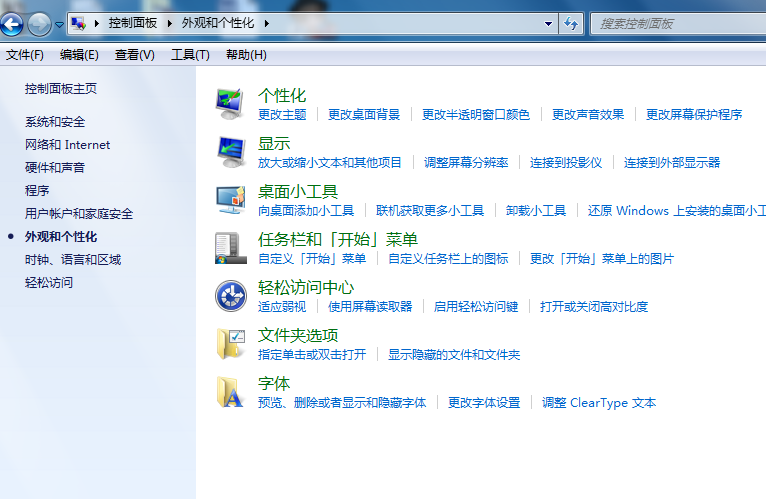Open the 查看(V) menu
The height and width of the screenshot is (499, 766).
tap(135, 55)
